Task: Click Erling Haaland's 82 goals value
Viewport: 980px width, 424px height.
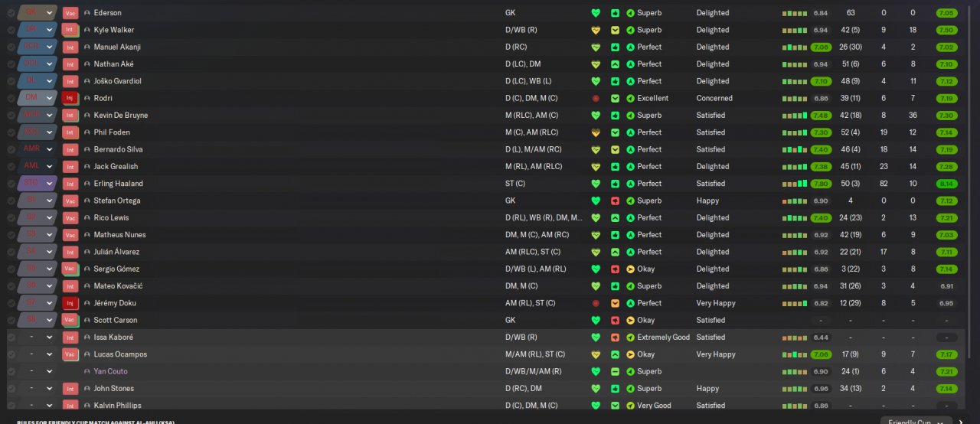Action: point(884,184)
